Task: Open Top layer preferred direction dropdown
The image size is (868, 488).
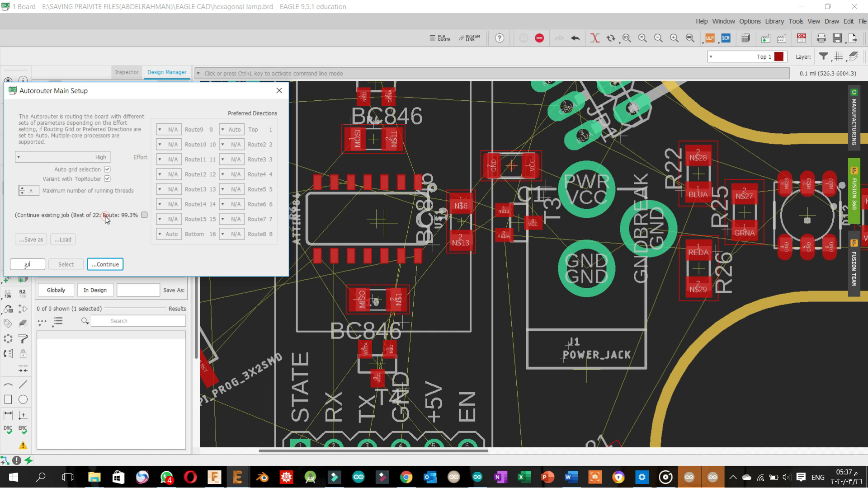Action: (x=231, y=129)
